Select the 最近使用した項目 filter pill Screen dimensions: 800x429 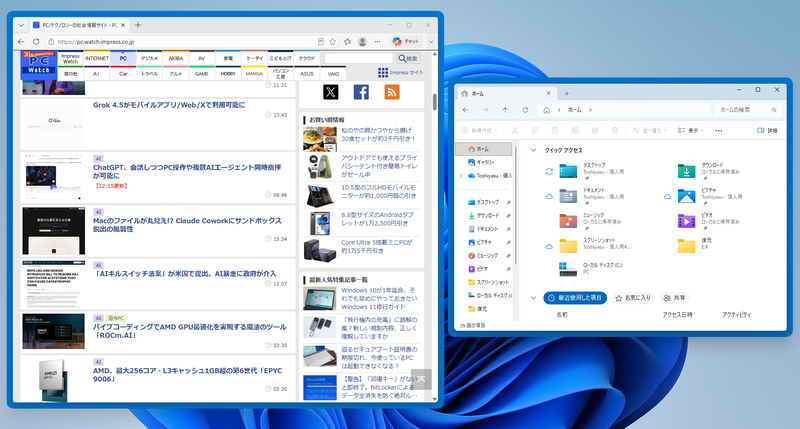575,298
